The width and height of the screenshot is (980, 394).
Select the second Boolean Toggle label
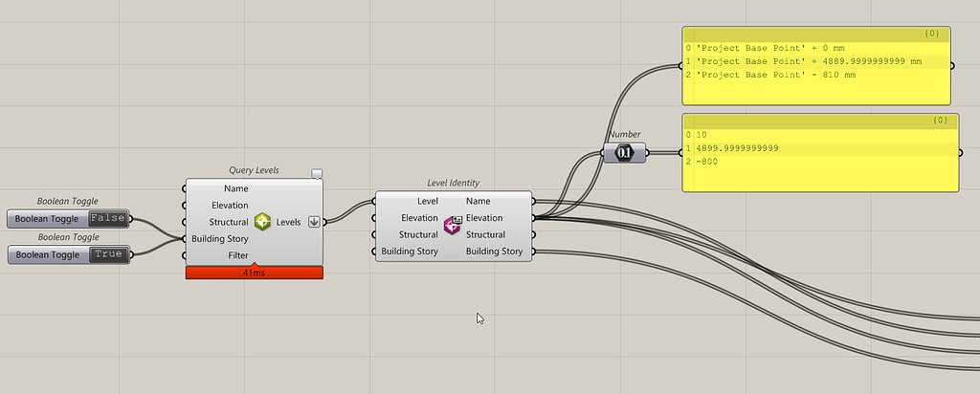48,254
